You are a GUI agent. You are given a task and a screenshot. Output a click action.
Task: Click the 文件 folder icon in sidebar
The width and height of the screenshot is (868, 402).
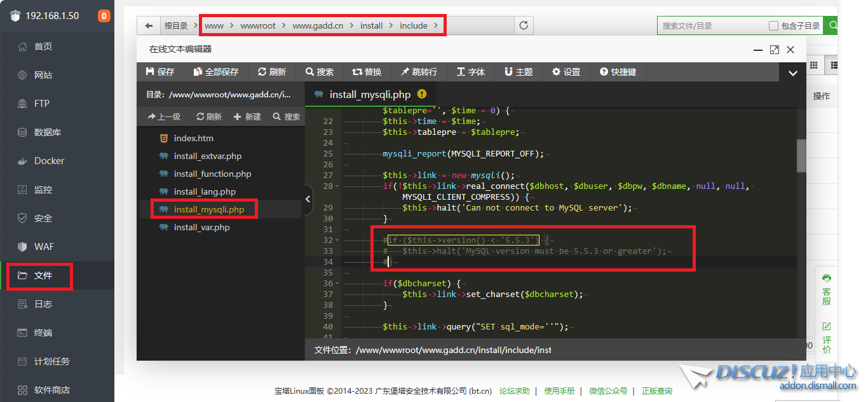(23, 275)
